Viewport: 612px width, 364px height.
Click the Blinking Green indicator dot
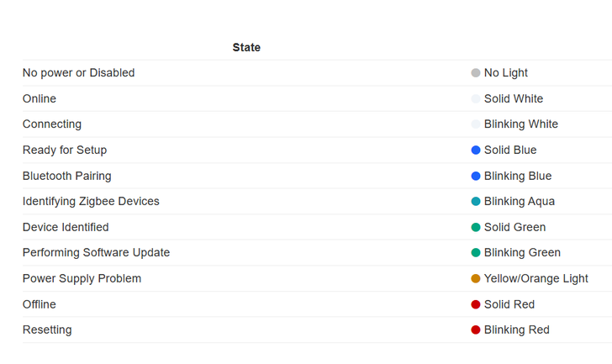pos(476,253)
